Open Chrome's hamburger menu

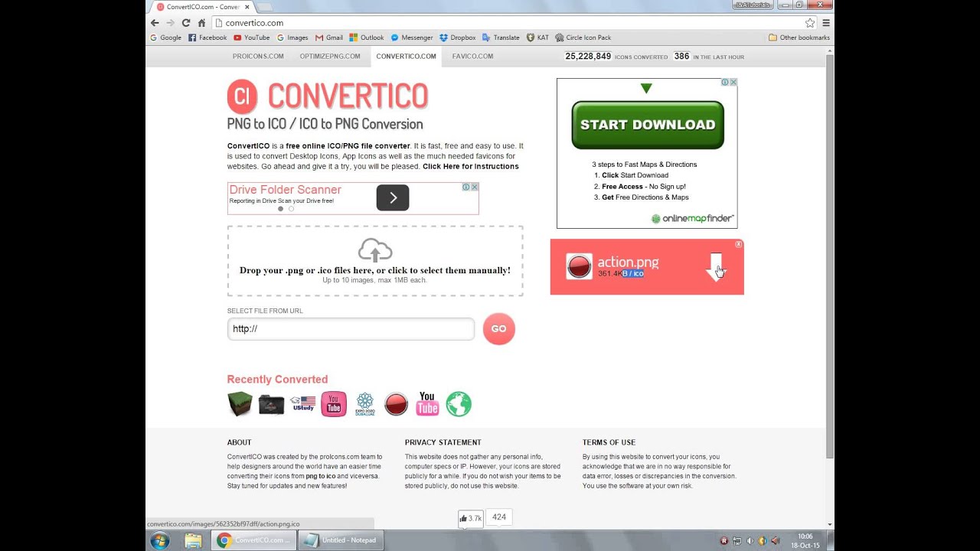click(x=826, y=22)
